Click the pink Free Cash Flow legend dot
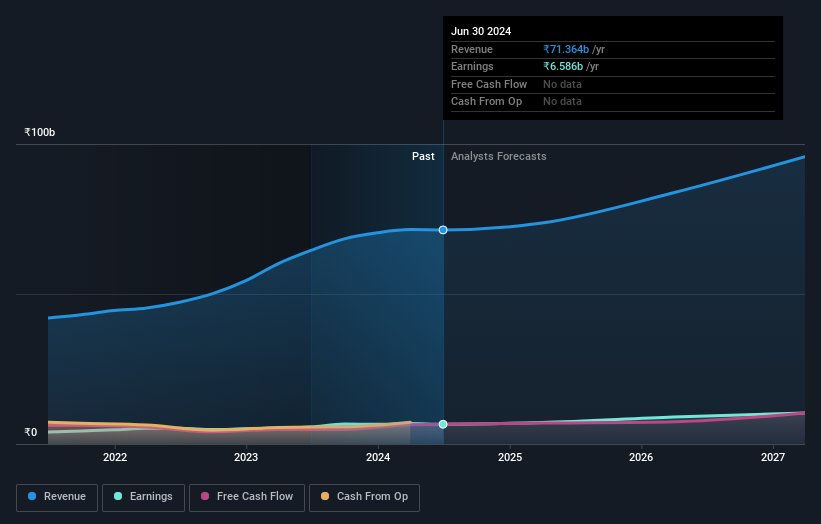 (x=205, y=496)
